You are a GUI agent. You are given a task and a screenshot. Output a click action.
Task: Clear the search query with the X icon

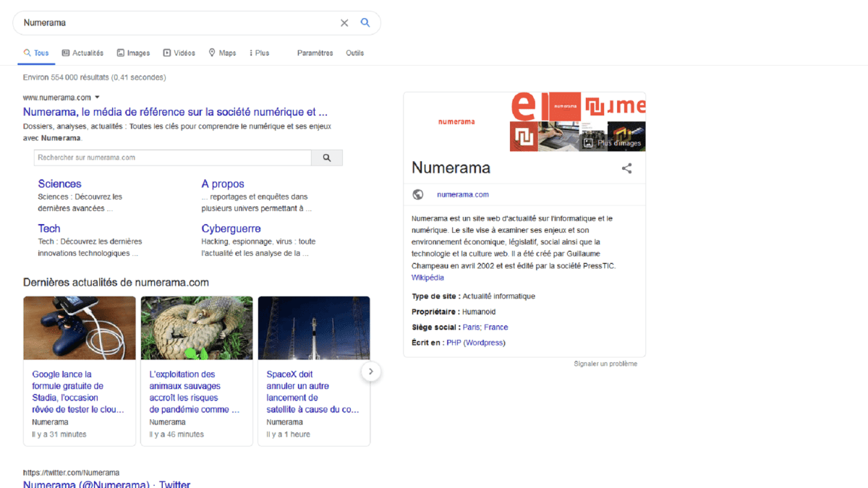point(344,23)
